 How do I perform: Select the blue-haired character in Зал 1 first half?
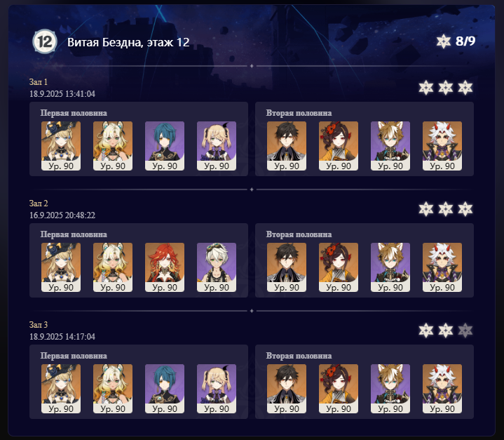(x=165, y=146)
